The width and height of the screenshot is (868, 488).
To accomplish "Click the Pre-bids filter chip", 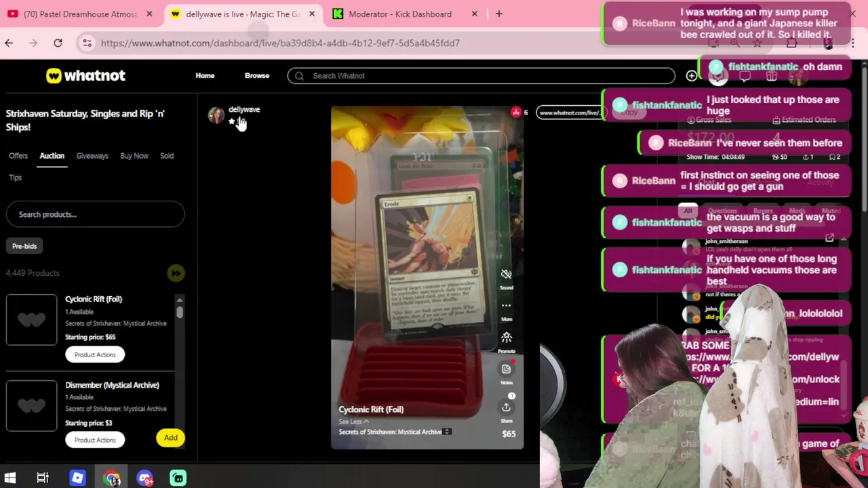I will [24, 246].
